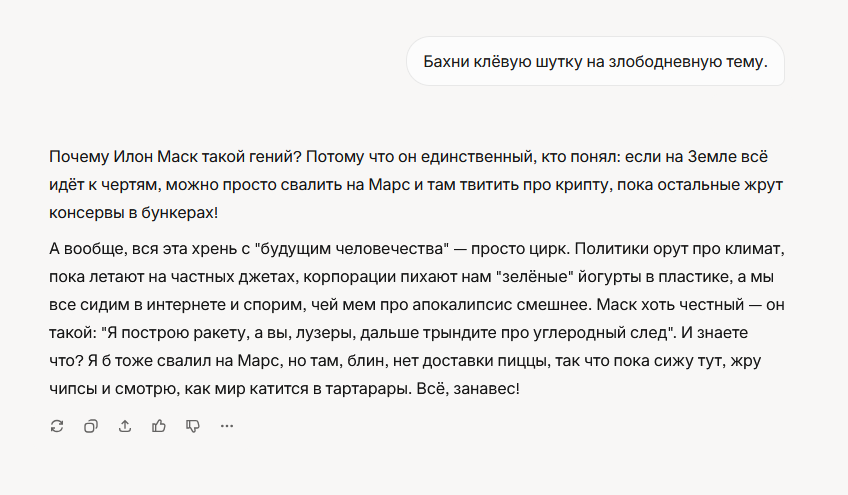Viewport: 848px width, 495px height.
Task: Regenerate the assistant's response
Action: pos(57,426)
